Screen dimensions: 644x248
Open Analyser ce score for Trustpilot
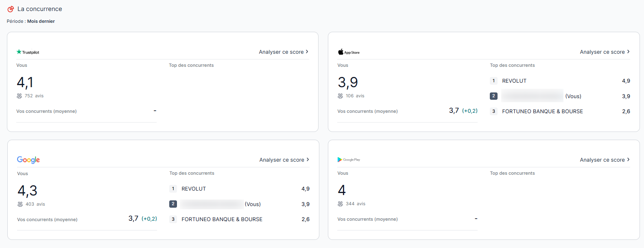pyautogui.click(x=281, y=52)
